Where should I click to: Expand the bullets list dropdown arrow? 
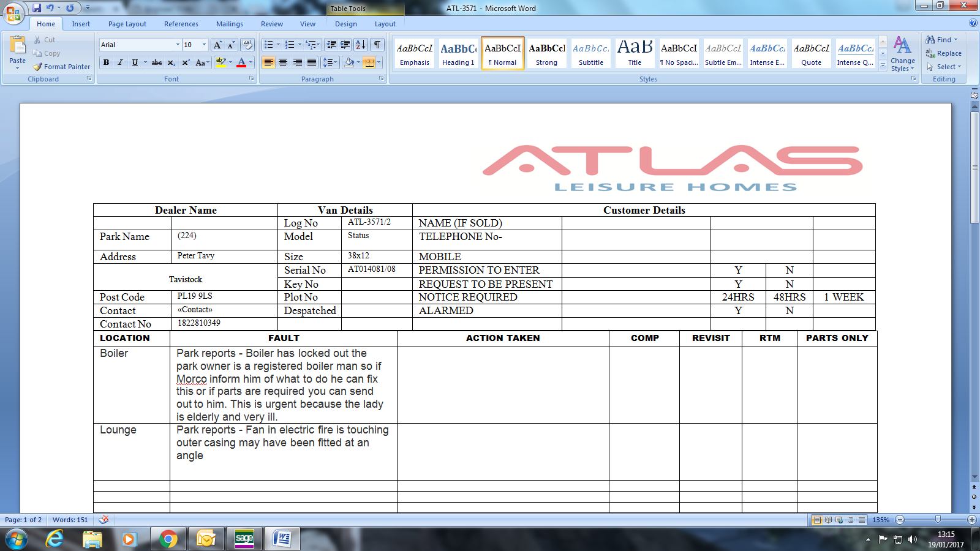click(x=278, y=45)
